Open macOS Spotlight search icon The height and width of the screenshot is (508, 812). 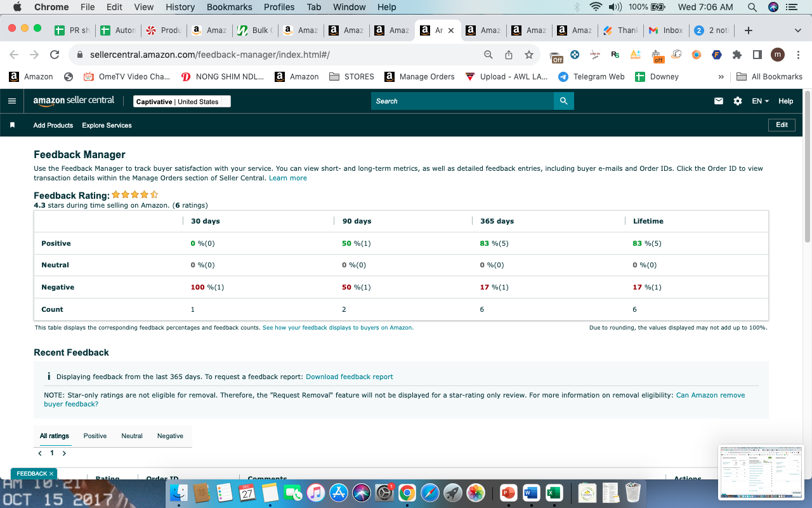click(752, 7)
